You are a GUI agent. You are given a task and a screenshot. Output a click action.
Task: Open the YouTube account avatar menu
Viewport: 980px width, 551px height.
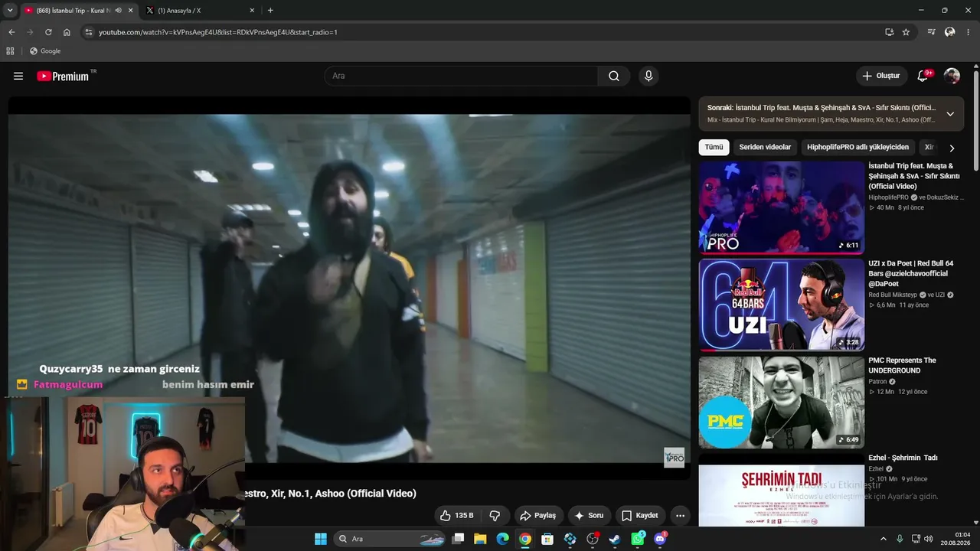pyautogui.click(x=952, y=76)
